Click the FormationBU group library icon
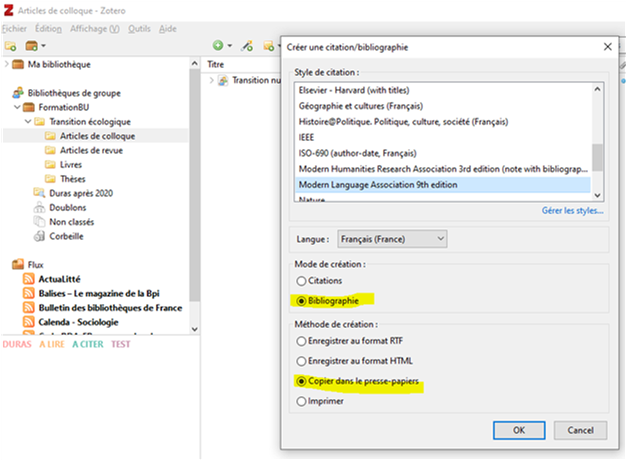The image size is (626, 460). [x=28, y=107]
